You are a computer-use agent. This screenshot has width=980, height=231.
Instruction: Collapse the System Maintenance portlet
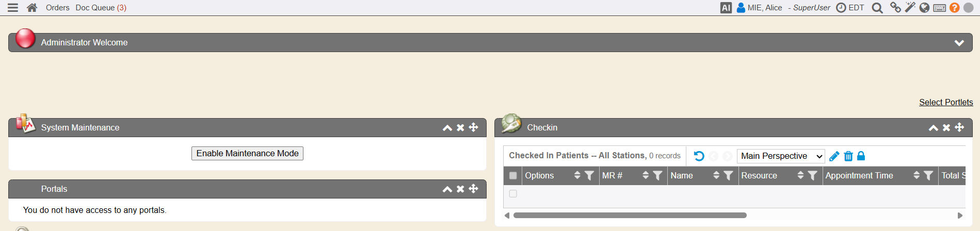pos(447,127)
